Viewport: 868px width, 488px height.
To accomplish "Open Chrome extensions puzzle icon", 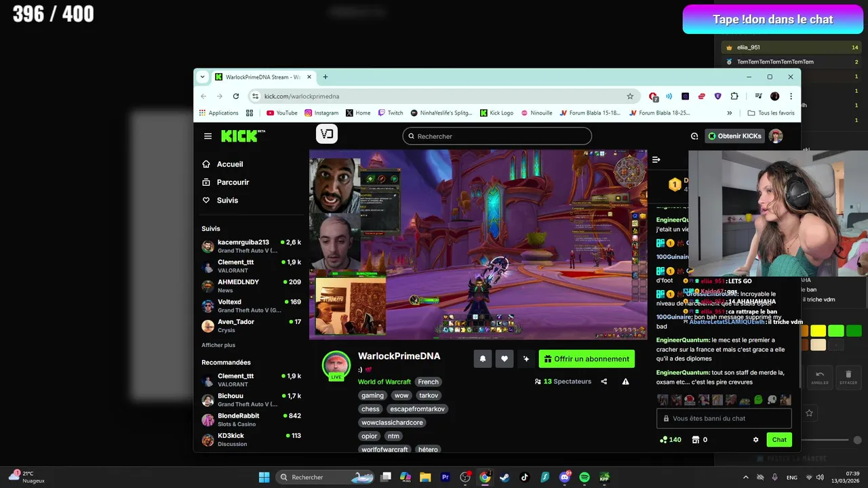I will click(735, 96).
